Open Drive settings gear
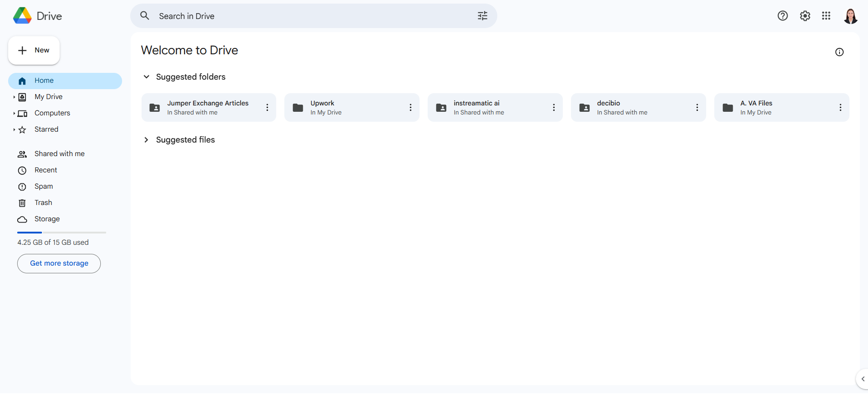This screenshot has width=868, height=405. (x=805, y=16)
